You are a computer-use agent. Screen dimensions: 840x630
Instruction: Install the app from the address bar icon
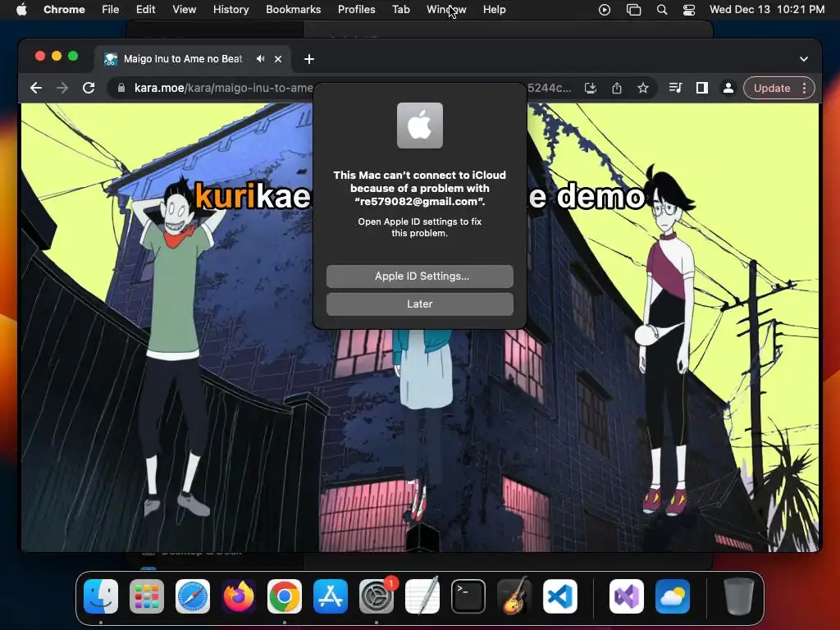tap(591, 88)
